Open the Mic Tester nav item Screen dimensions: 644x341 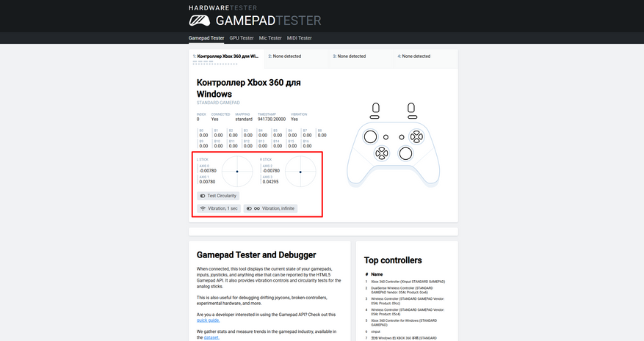point(270,37)
